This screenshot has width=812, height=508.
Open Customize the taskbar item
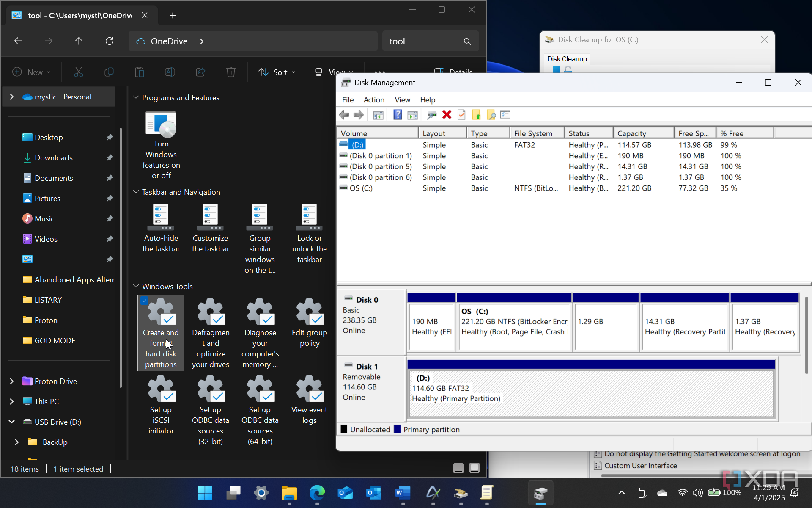pyautogui.click(x=211, y=229)
